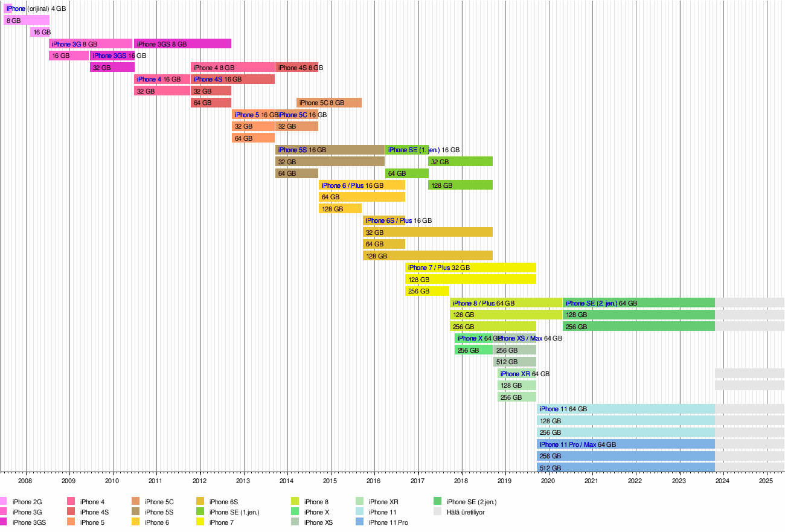785x532 pixels.
Task: Select the iPhone 5C 8 GB bar
Action: (x=329, y=103)
